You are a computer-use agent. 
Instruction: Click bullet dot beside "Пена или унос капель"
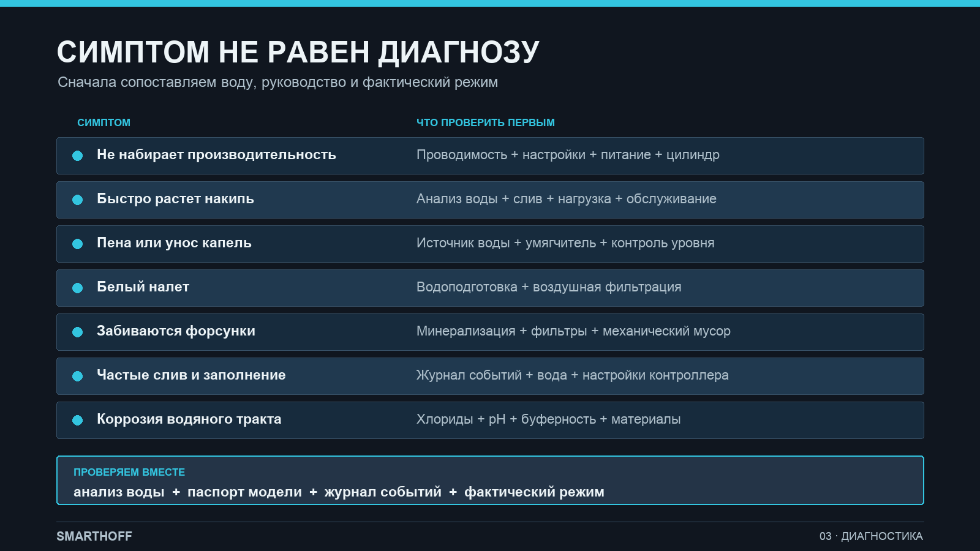[x=77, y=244]
